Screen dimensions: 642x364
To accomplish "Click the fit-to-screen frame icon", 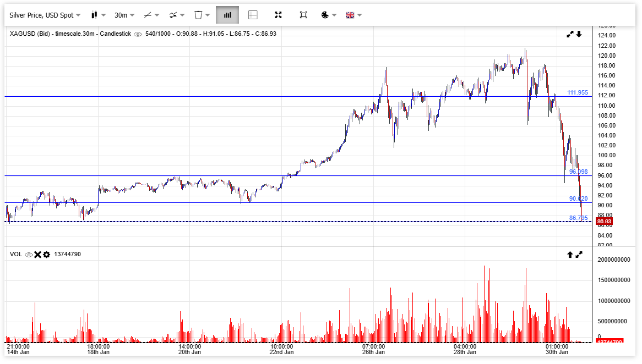I will click(303, 15).
